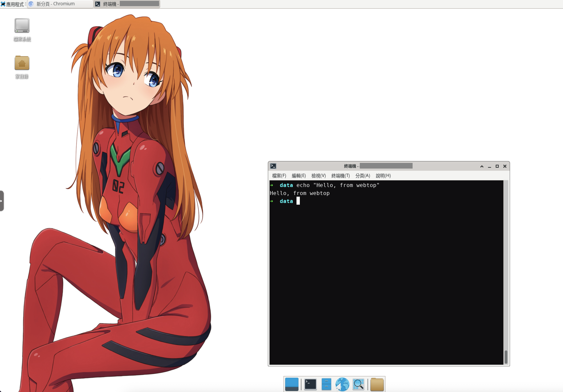Click the terminal vertical scrollbar handle

(x=506, y=357)
